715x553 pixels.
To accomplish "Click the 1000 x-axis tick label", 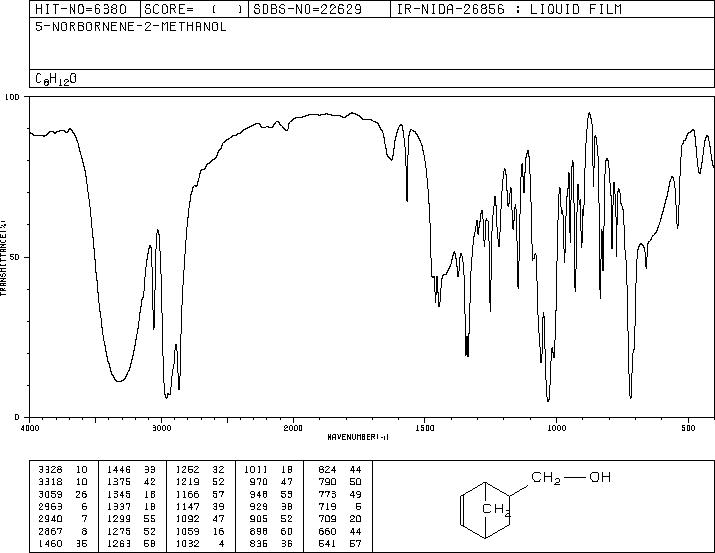I will tap(556, 428).
